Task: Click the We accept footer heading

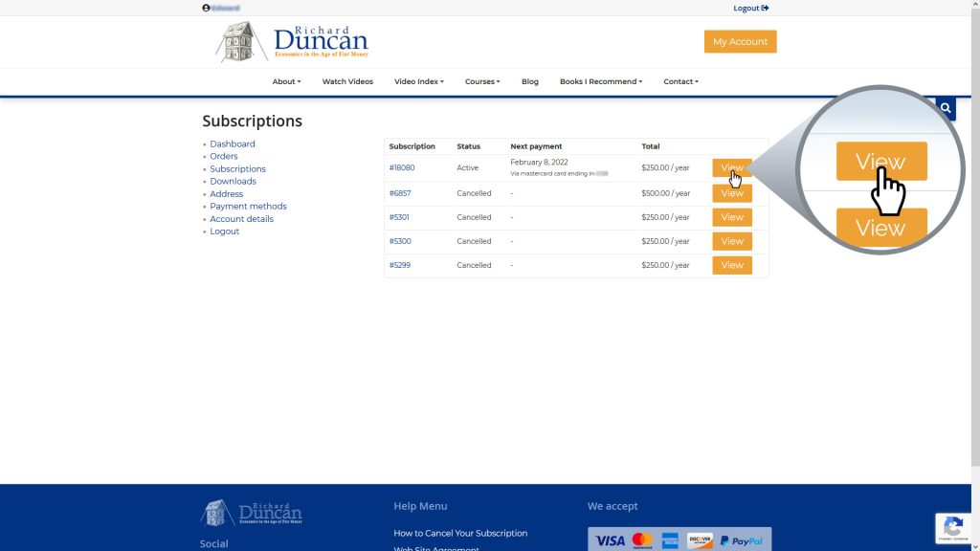Action: pos(612,506)
